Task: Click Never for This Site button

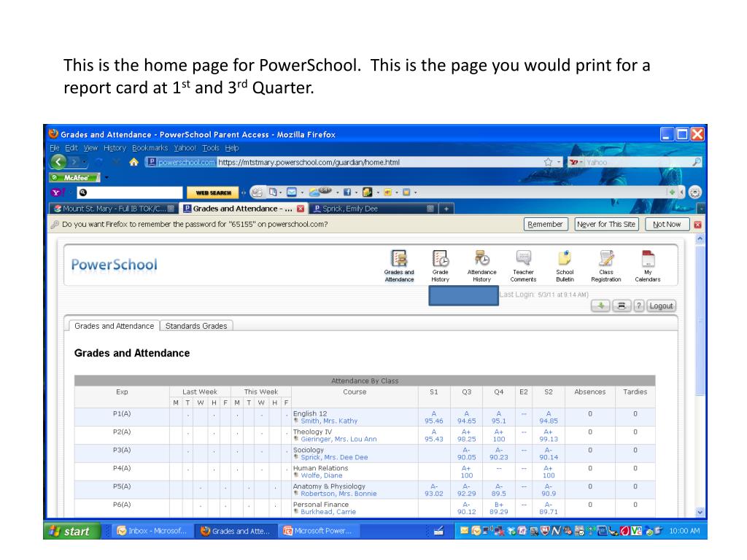Action: coord(606,225)
